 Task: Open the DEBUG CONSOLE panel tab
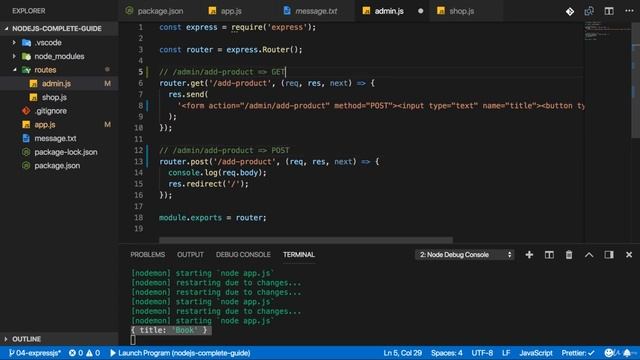tap(243, 255)
